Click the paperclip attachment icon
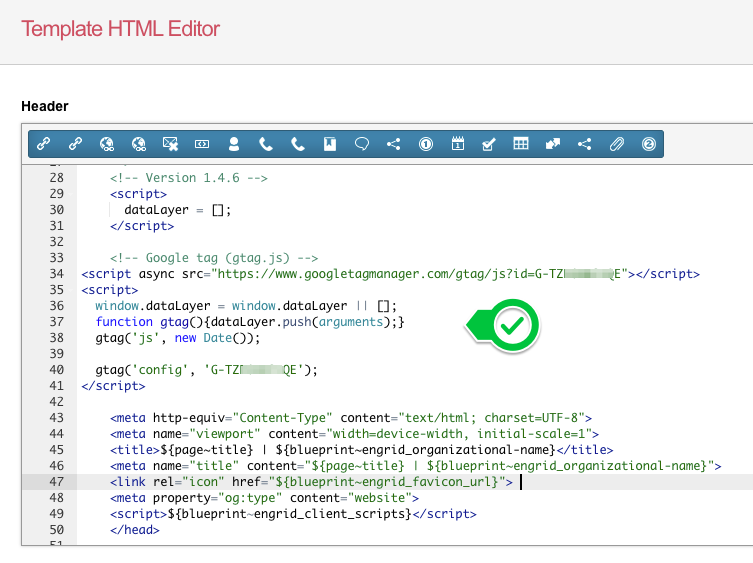 click(x=617, y=144)
